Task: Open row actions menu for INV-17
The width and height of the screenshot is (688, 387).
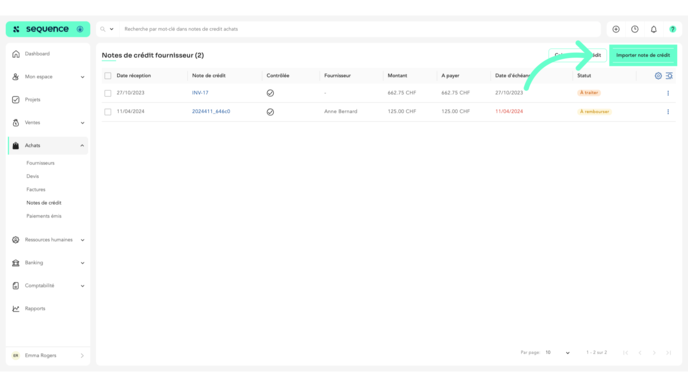Action: (x=668, y=93)
